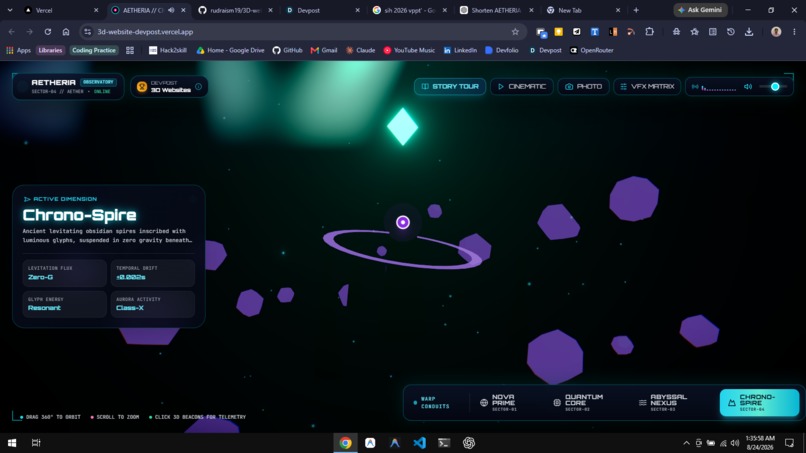The width and height of the screenshot is (806, 453).
Task: Select the Temporal Drift stat card
Action: [x=153, y=273]
